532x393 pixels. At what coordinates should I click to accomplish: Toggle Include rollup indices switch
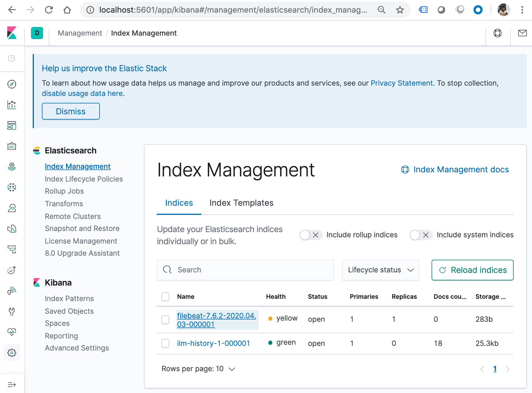310,235
